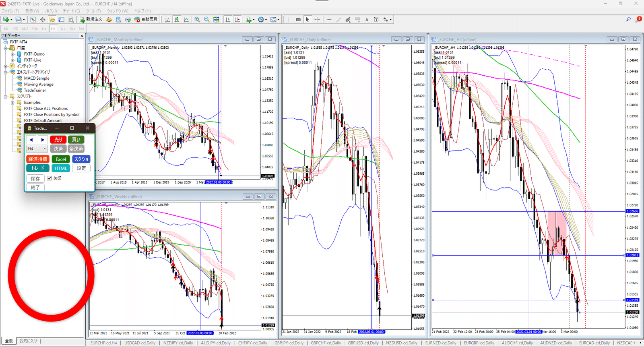
Task: Expand the インディケータ node
Action: [x=6, y=66]
